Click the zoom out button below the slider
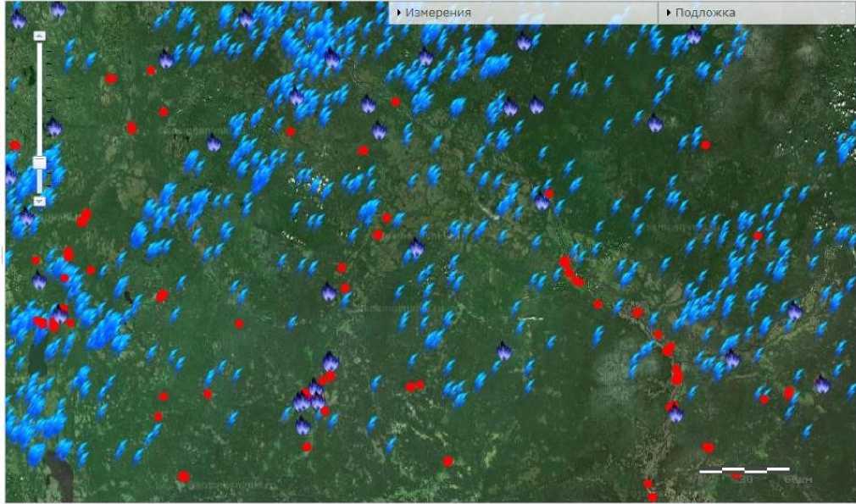Image resolution: width=856 pixels, height=504 pixels. 39,202
